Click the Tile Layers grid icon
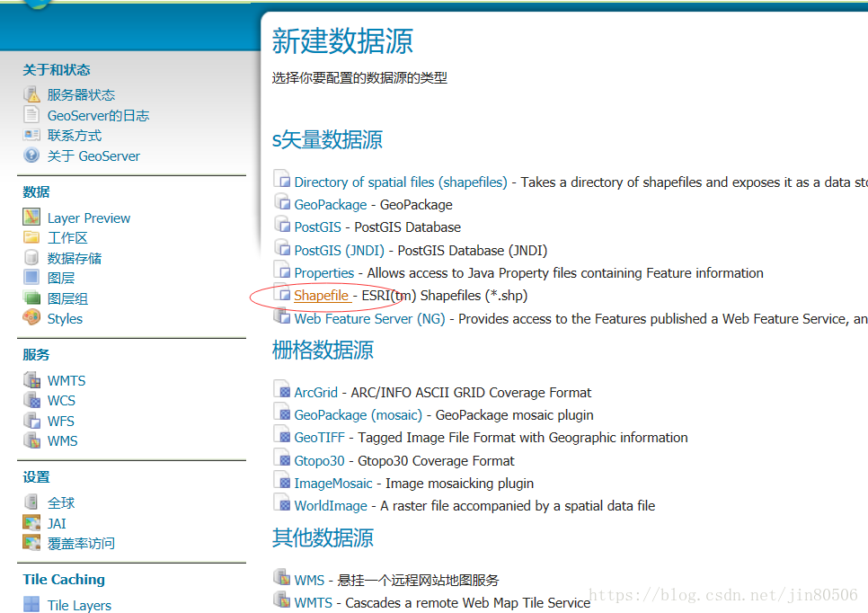Viewport: 868px width, 613px height. pyautogui.click(x=31, y=604)
